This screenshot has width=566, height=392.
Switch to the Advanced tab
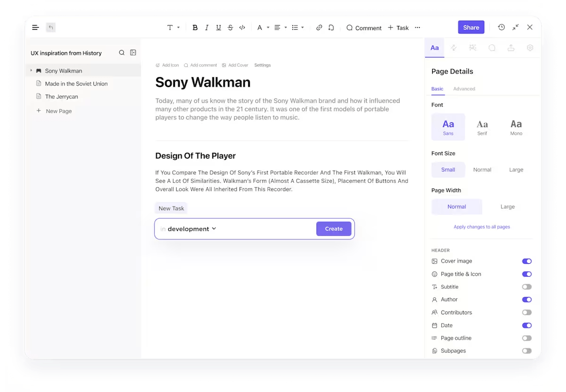[464, 89]
